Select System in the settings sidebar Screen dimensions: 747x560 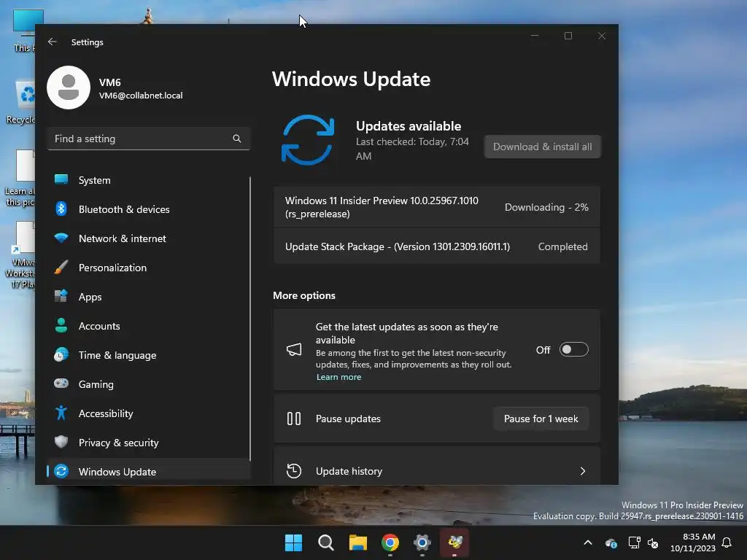pos(149,180)
